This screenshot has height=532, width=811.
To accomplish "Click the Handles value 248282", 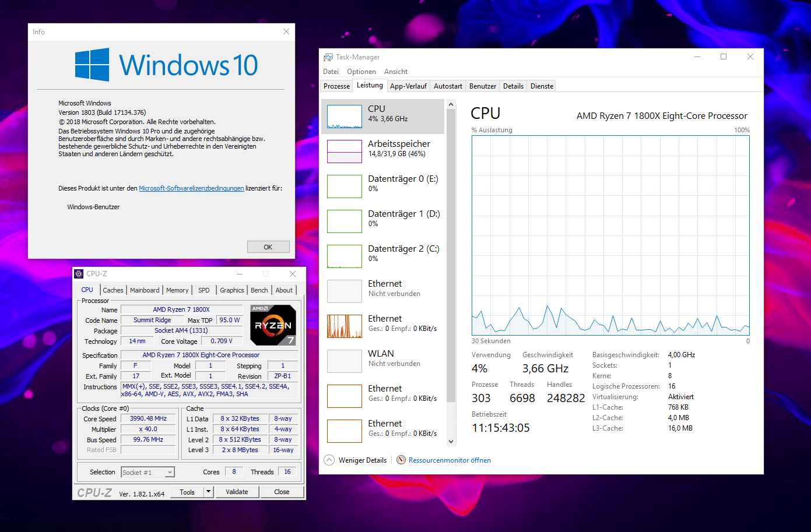I will click(x=566, y=398).
